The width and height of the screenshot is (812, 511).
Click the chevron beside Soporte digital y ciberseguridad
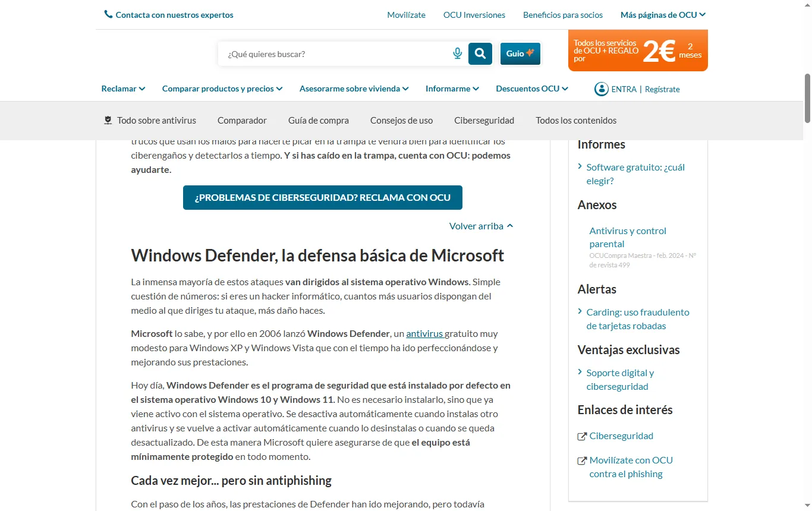coord(581,373)
